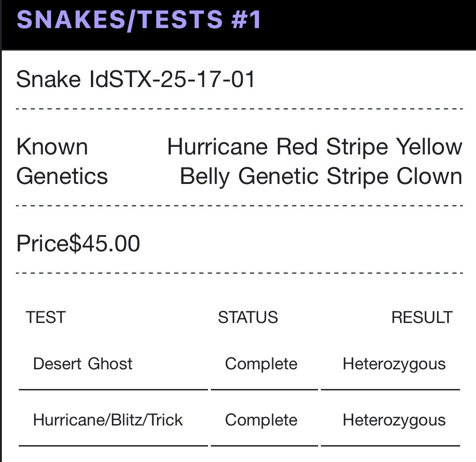Screen dimensions: 476x462
Task: Click the Price label text
Action: coord(42,244)
